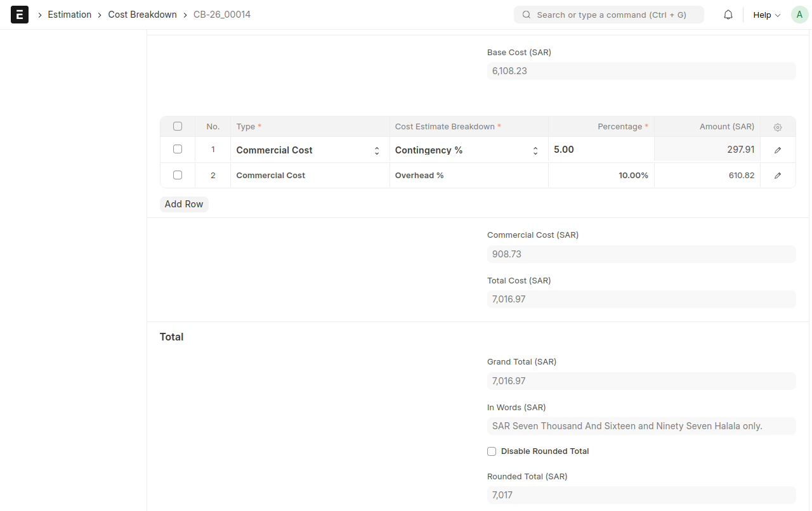Image resolution: width=812 pixels, height=511 pixels.
Task: Edit row 1 with the pencil icon
Action: [x=778, y=150]
